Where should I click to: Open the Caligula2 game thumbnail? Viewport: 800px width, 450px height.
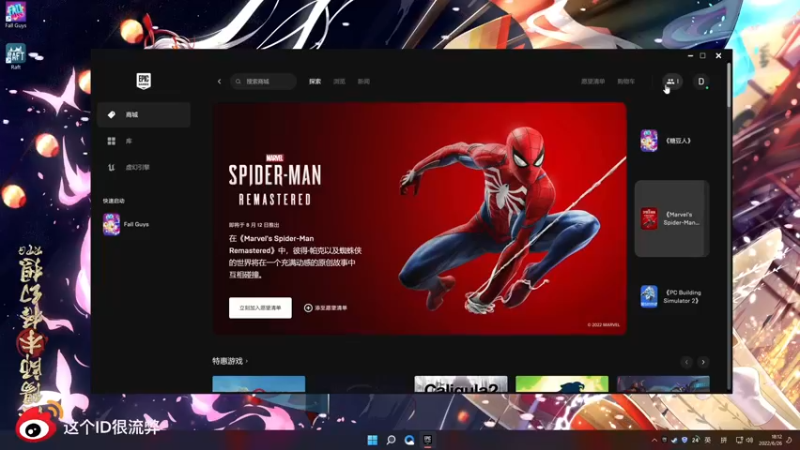point(461,385)
